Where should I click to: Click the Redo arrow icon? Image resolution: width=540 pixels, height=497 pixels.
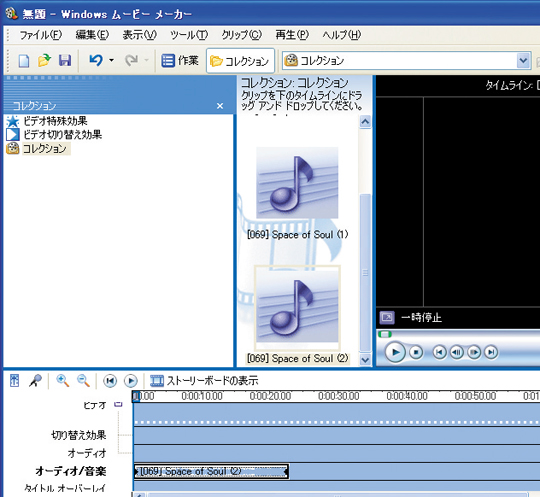click(131, 61)
